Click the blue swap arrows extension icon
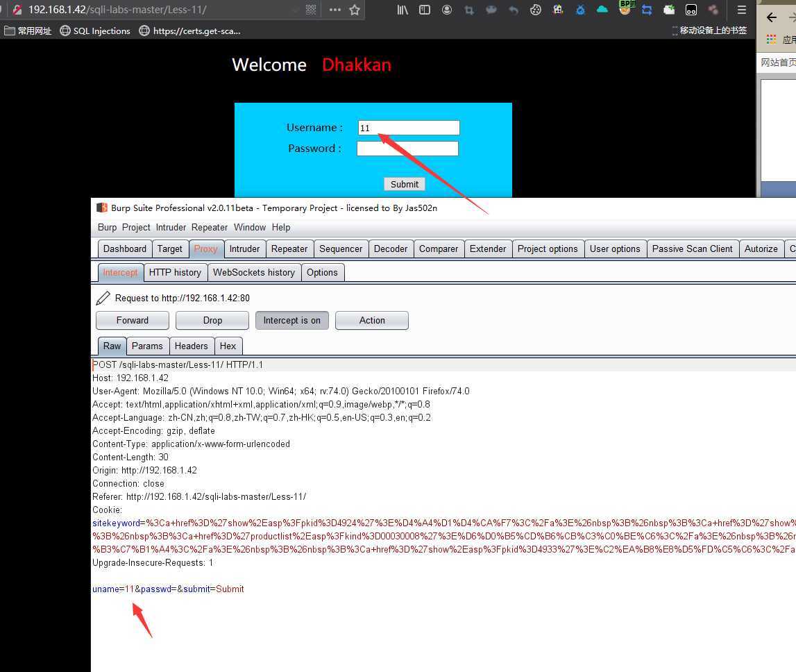796x672 pixels. click(647, 10)
